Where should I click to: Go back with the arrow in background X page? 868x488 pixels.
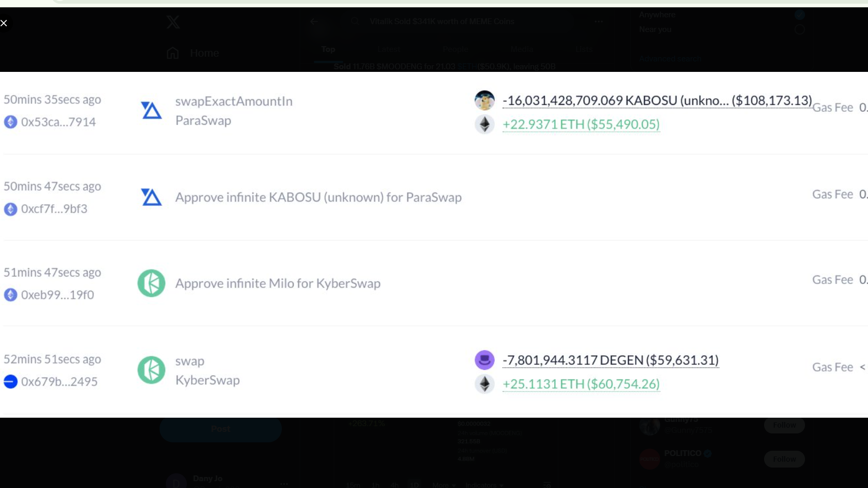tap(314, 22)
